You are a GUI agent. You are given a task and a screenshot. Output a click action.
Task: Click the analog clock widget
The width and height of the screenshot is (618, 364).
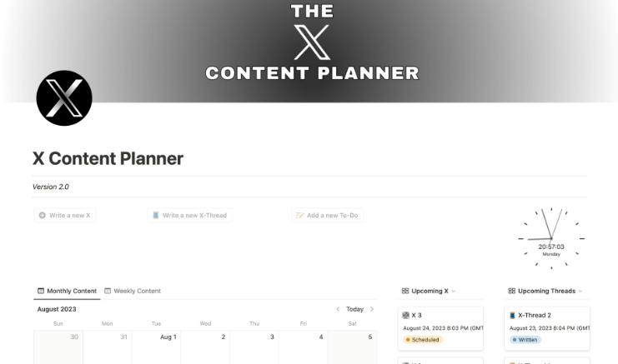tap(550, 237)
